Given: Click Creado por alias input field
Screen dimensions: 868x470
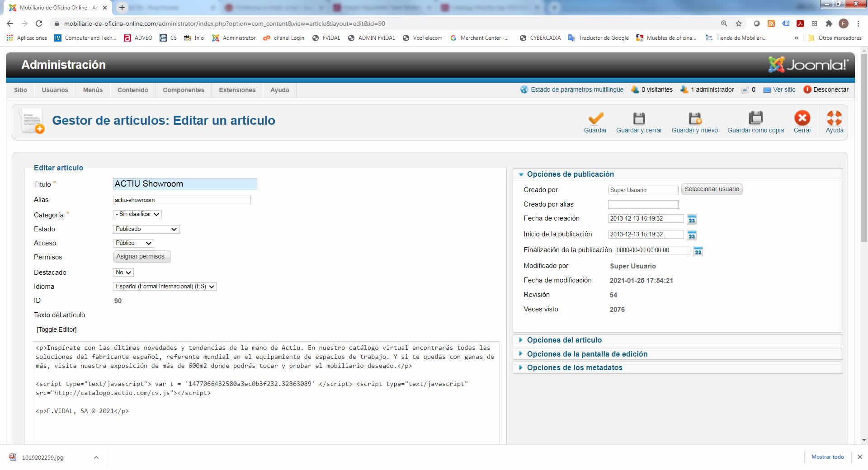Looking at the screenshot, I should click(643, 205).
